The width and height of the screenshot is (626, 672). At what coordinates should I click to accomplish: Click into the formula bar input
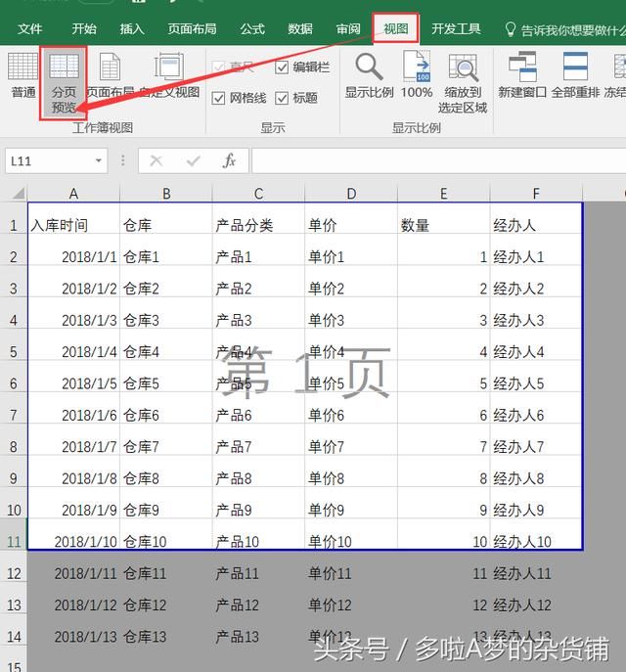pyautogui.click(x=439, y=161)
